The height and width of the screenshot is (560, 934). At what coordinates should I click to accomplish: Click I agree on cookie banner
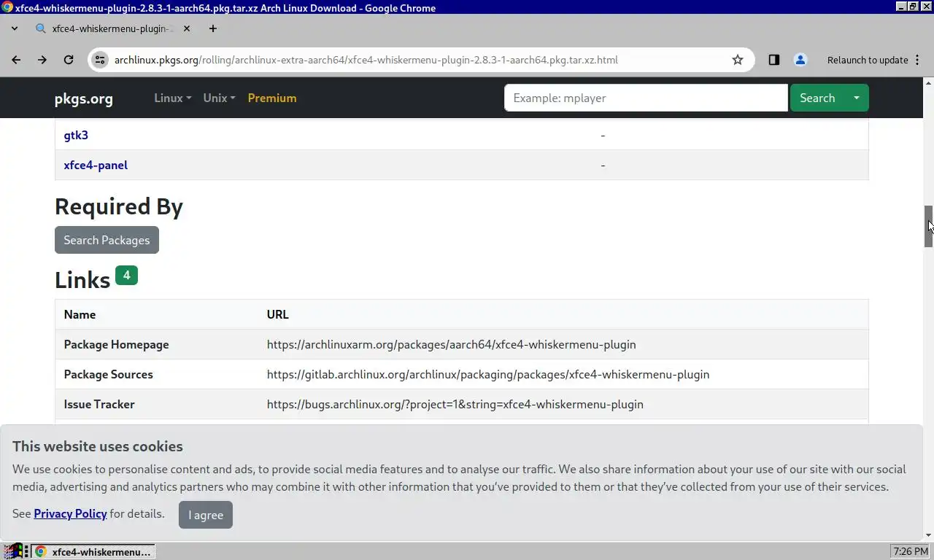[206, 515]
